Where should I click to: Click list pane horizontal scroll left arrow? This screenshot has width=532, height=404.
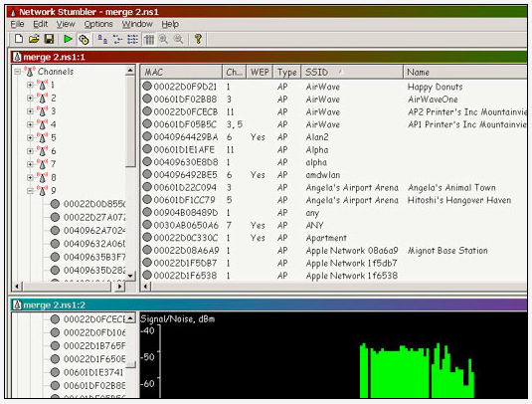(x=146, y=287)
